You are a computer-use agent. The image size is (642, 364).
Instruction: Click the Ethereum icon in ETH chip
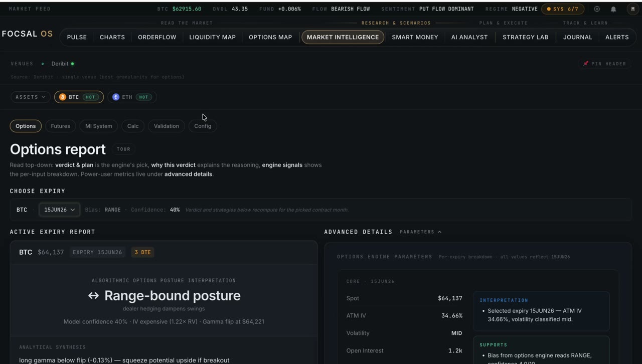(x=116, y=97)
